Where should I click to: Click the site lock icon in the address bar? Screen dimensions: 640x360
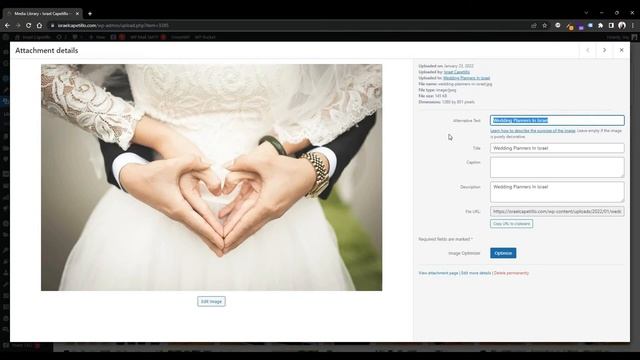53,25
